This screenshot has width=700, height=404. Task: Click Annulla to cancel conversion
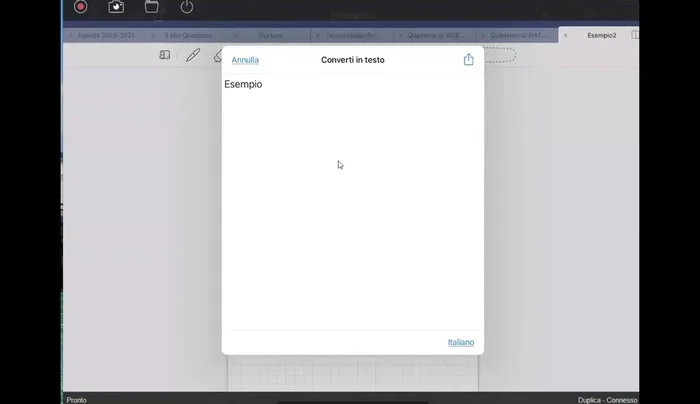pos(245,60)
